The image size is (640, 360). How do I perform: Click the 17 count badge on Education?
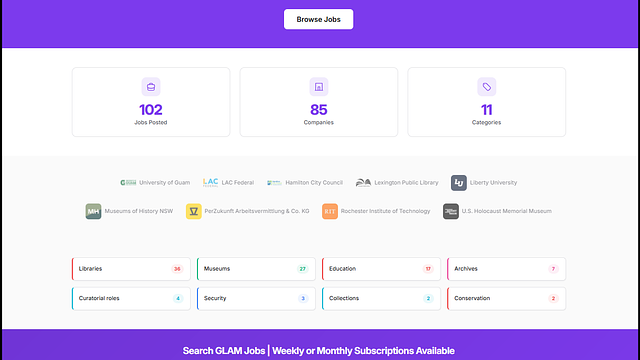click(428, 269)
